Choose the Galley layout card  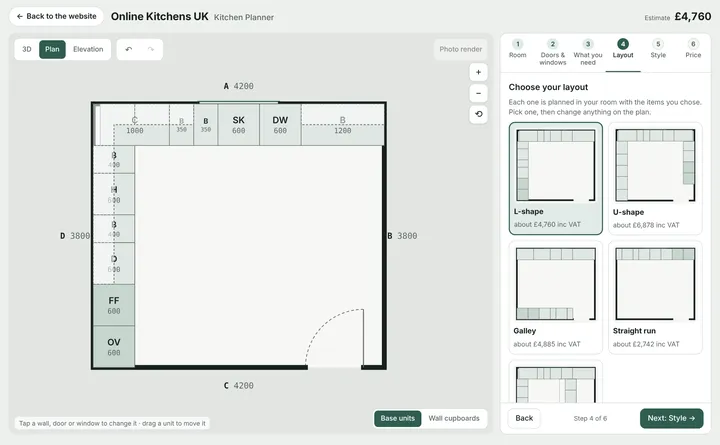[556, 298]
